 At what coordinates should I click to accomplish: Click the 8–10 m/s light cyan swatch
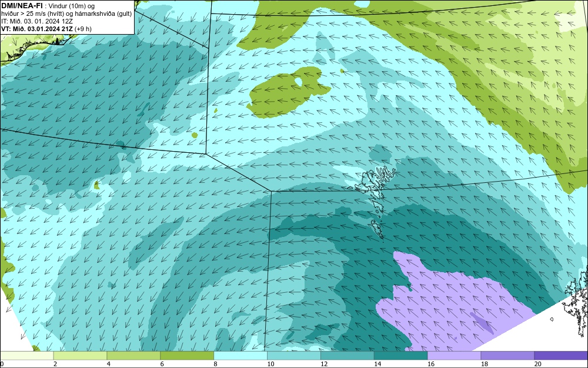point(240,356)
